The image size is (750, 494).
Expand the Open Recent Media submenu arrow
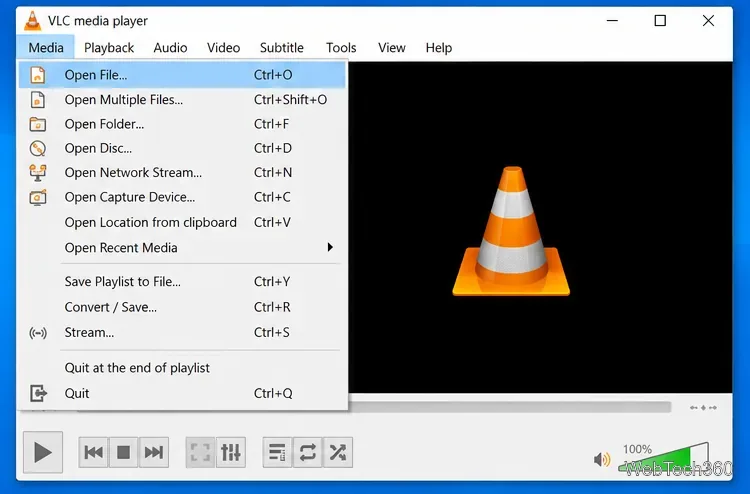tap(330, 247)
